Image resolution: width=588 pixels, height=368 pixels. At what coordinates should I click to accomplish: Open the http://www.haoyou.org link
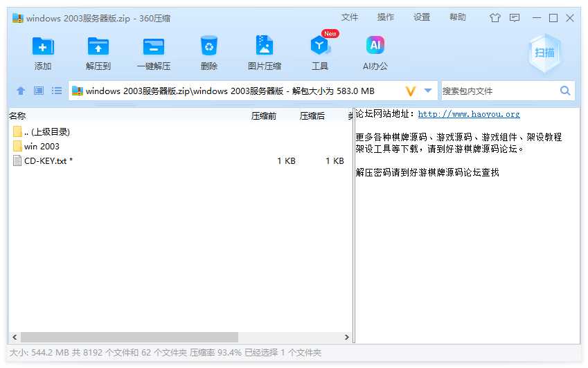(469, 114)
